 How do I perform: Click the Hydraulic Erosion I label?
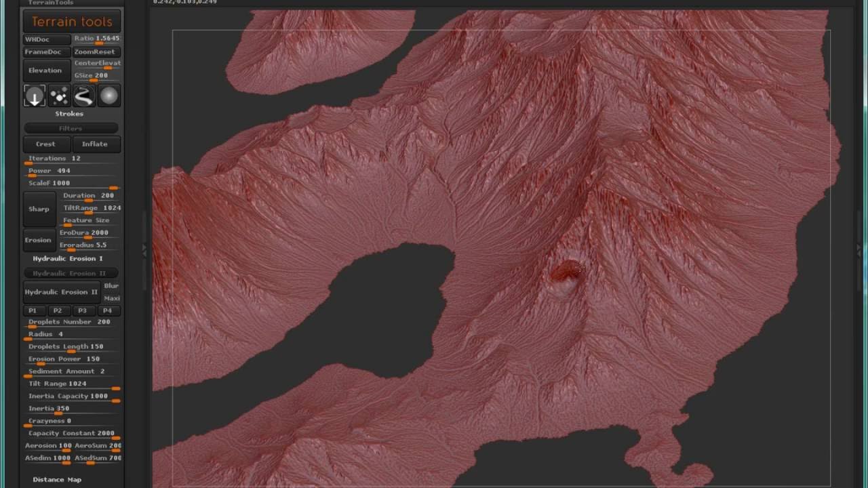click(x=68, y=259)
